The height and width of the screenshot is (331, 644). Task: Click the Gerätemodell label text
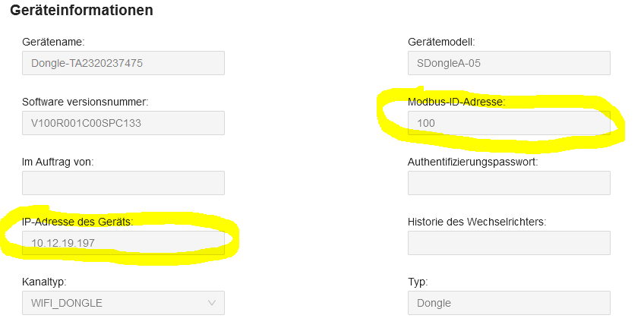click(441, 42)
